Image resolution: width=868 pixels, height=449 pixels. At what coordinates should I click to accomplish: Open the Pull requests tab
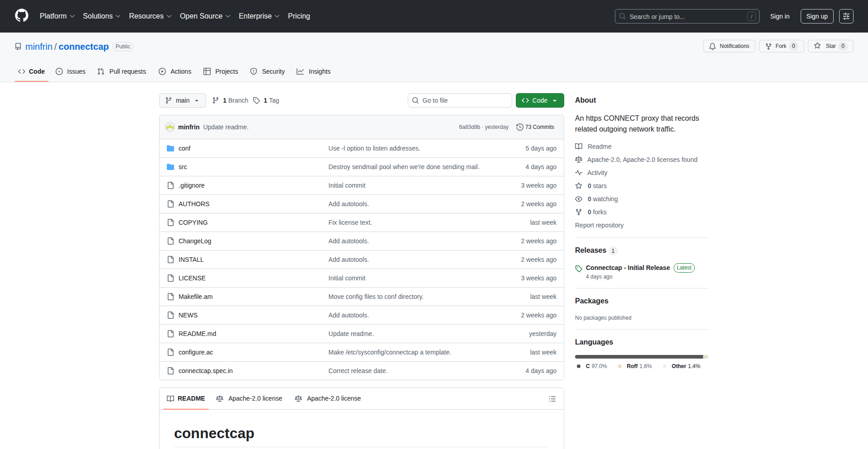[x=122, y=71]
